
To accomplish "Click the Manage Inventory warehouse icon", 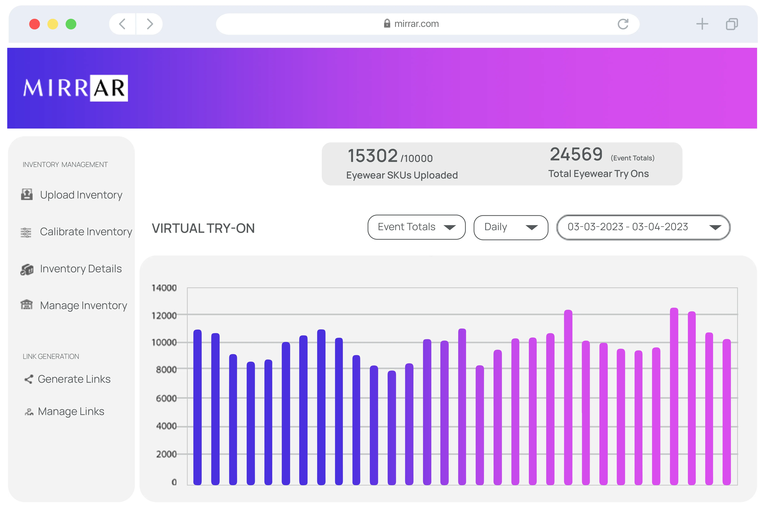I will [27, 304].
